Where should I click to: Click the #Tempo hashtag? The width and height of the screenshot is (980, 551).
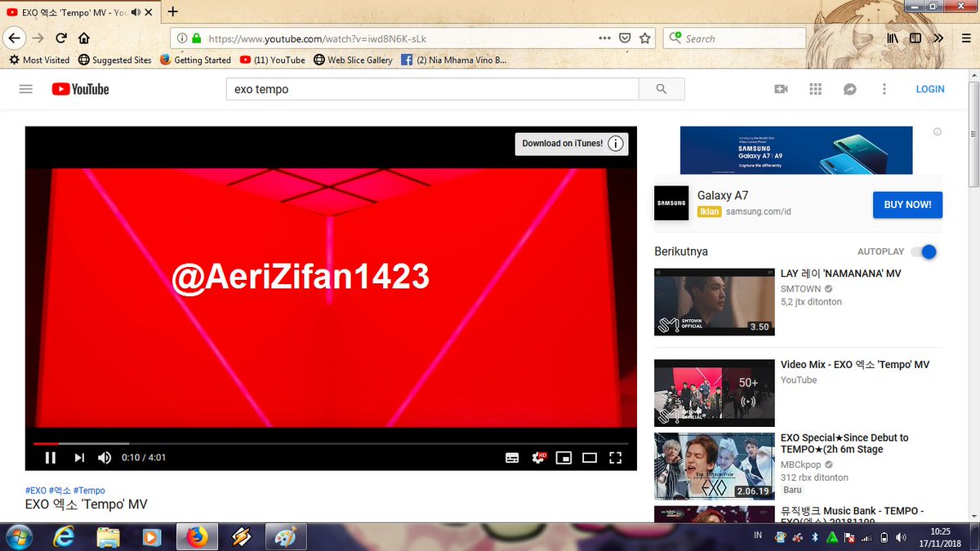pos(89,491)
